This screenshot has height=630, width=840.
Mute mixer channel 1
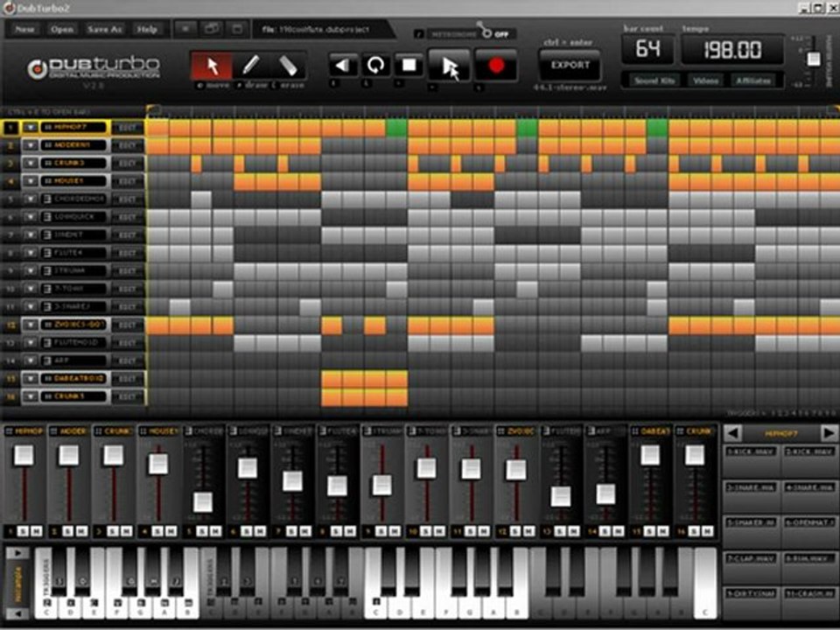coord(36,531)
